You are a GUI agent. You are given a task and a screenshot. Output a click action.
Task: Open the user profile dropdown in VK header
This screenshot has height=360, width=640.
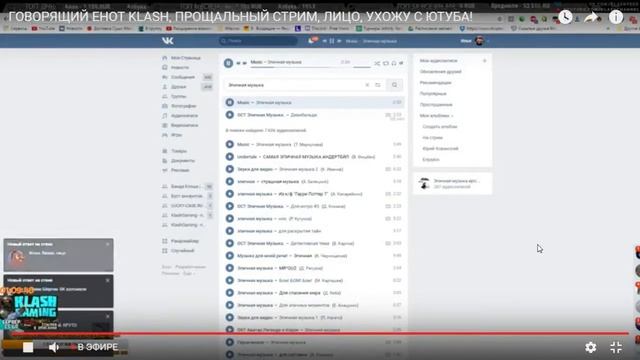(475, 41)
